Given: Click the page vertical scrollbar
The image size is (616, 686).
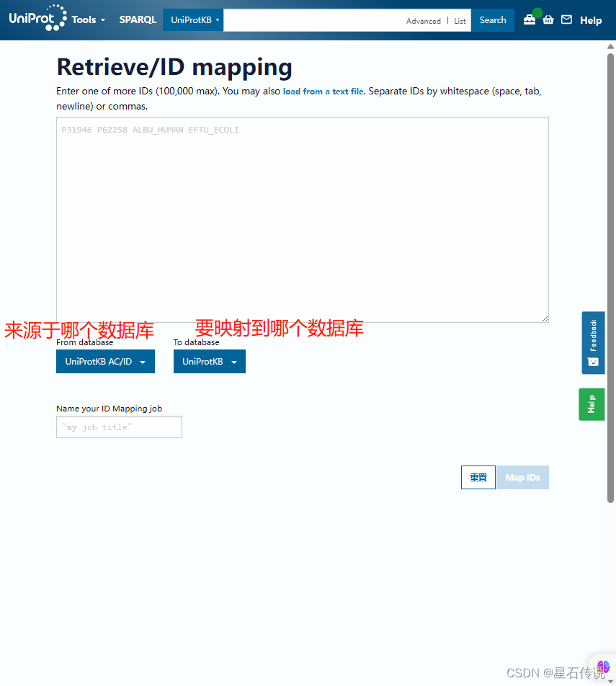Looking at the screenshot, I should coord(611,278).
